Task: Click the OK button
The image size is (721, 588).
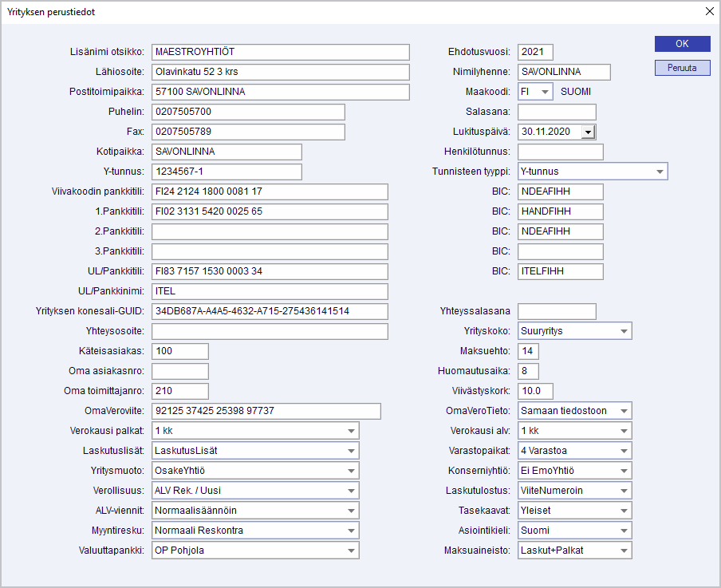Action: point(682,44)
